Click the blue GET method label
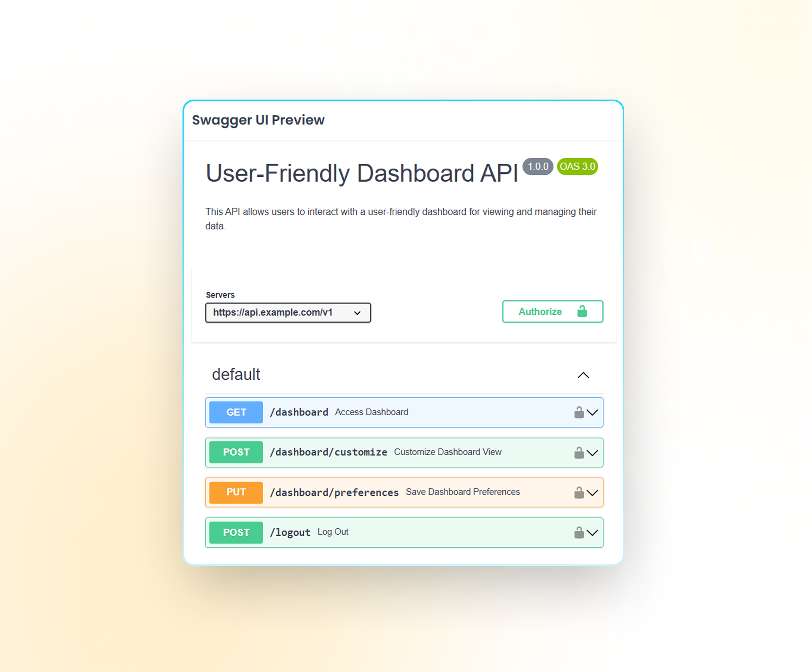The image size is (812, 672). (236, 412)
